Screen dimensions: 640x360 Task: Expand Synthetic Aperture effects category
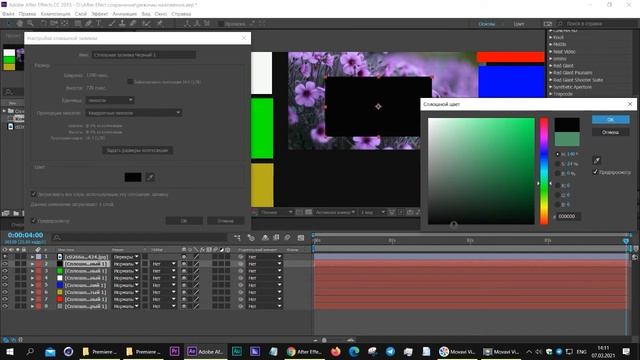coord(551,87)
